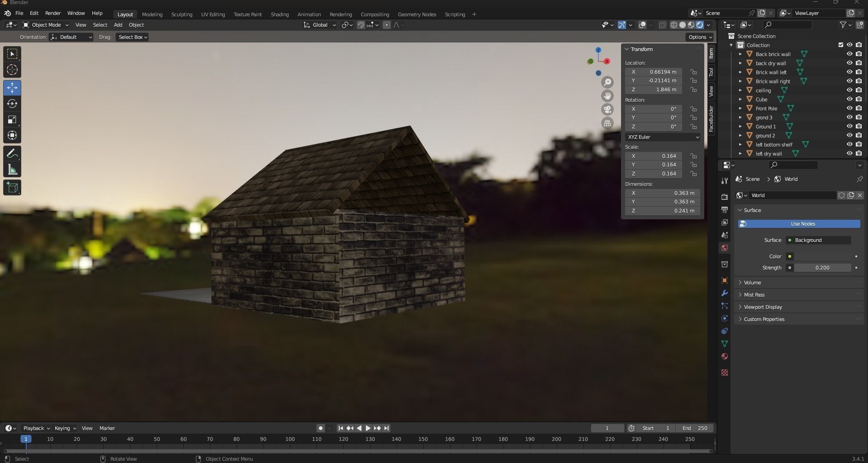Open the Tool sidebar tab

pyautogui.click(x=711, y=72)
